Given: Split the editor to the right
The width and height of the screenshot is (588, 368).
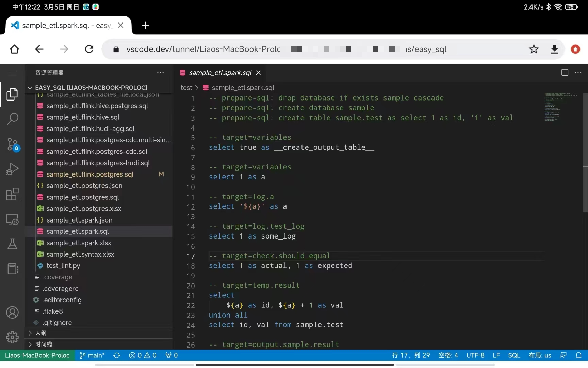Looking at the screenshot, I should pos(565,73).
